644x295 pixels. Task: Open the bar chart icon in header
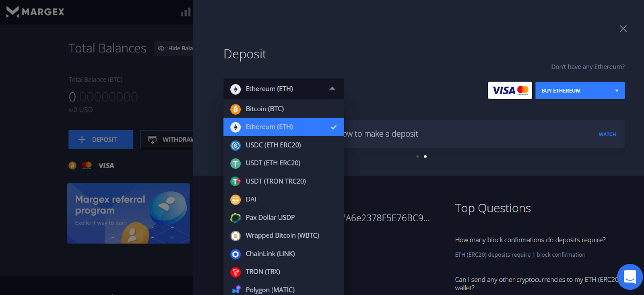tap(186, 12)
